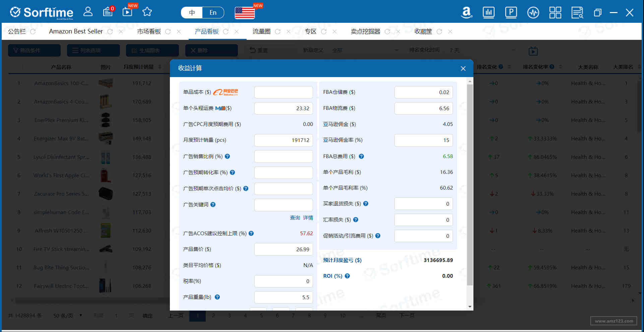Viewport: 644px width, 332px height.
Task: Click the 列表选项 button
Action: coord(93,50)
